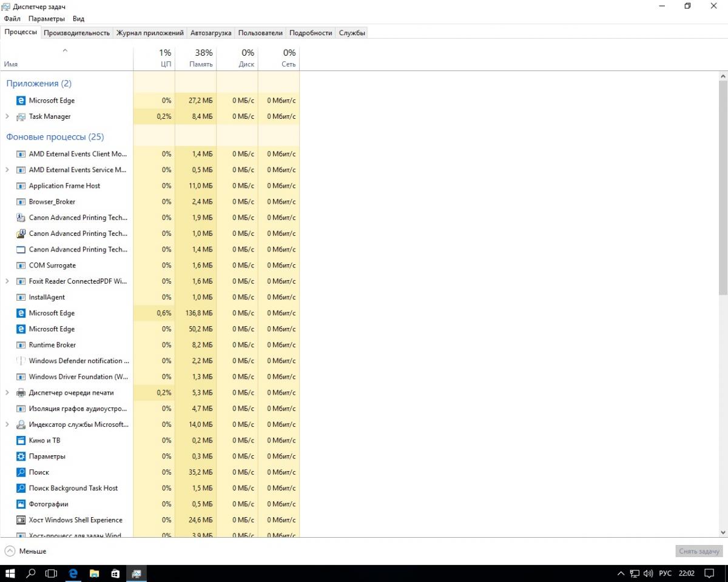Click the Поиск magnifier process icon
This screenshot has width=728, height=582.
[x=21, y=472]
